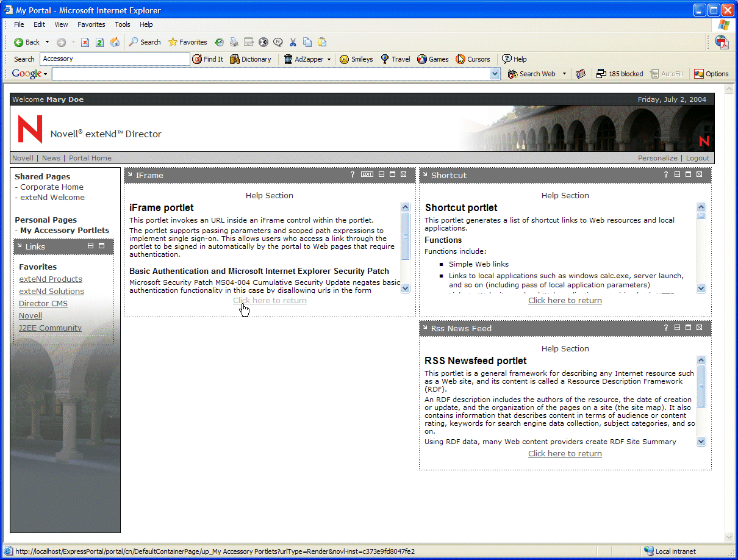738x560 pixels.
Task: Click the Adobe PDF icon on toolbar
Action: click(722, 42)
